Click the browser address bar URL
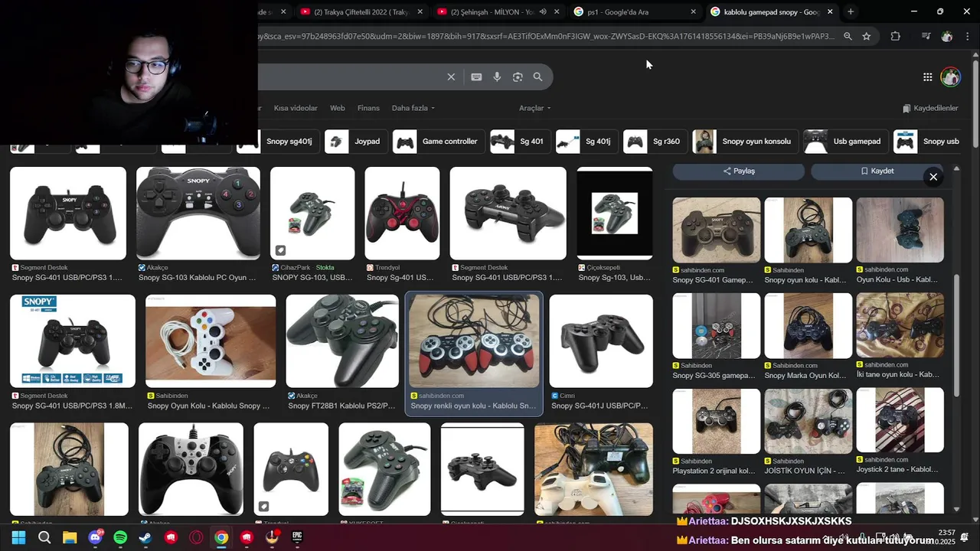 click(x=547, y=36)
